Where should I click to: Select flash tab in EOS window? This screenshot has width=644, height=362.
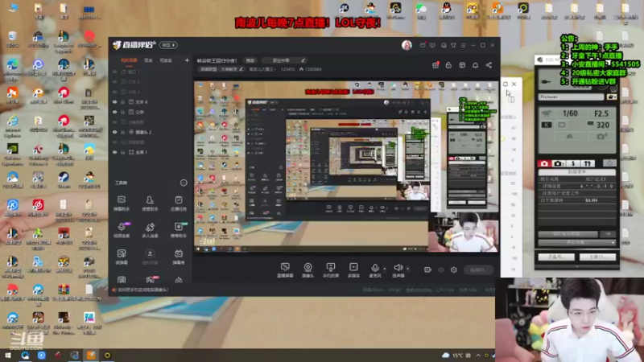tap(573, 163)
